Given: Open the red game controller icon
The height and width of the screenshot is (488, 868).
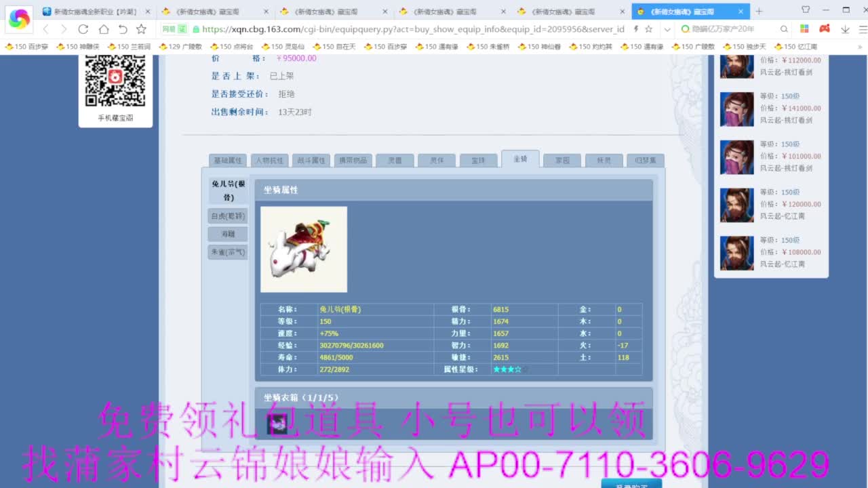Looking at the screenshot, I should (x=825, y=29).
